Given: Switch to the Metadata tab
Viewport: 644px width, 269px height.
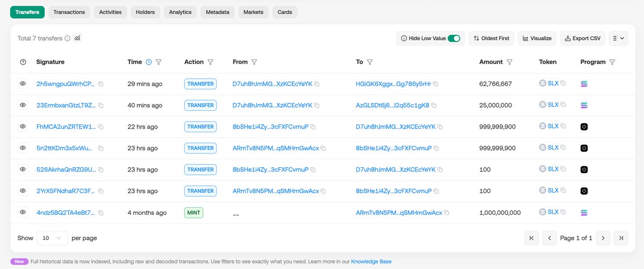Looking at the screenshot, I should click(x=217, y=12).
